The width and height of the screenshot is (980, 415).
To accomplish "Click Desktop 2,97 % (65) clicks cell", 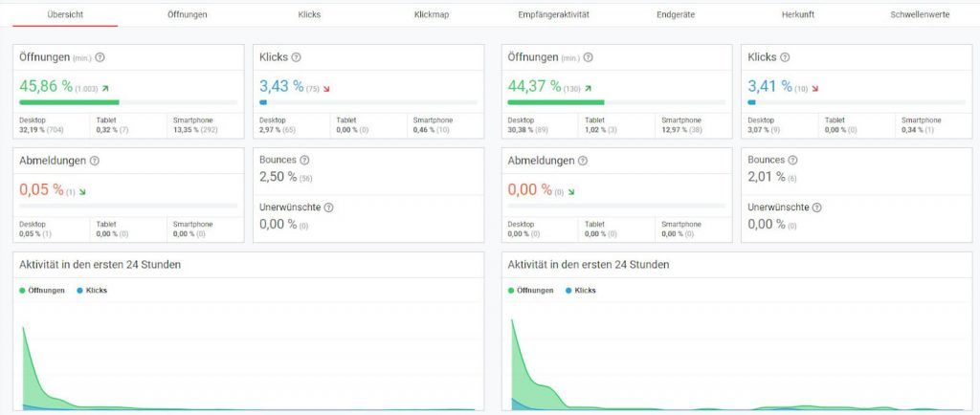I will pyautogui.click(x=291, y=125).
